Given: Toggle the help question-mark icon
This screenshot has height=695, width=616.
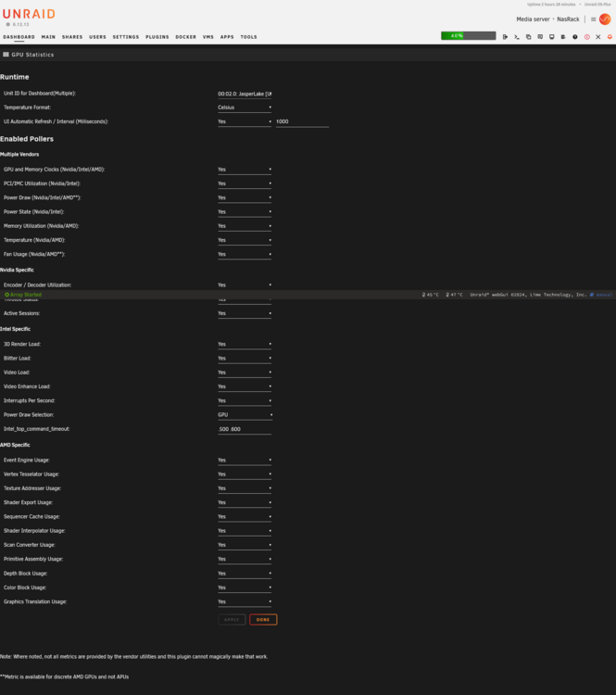Looking at the screenshot, I should coord(575,37).
